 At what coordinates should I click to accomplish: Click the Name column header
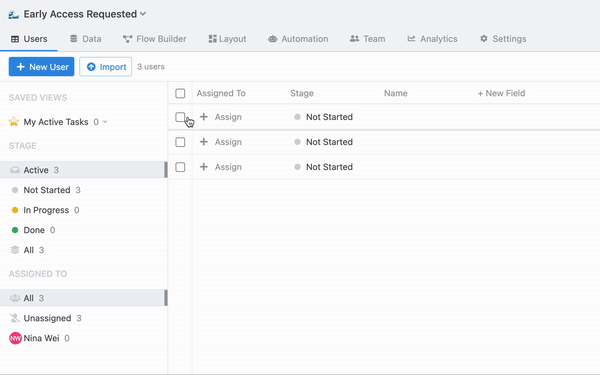396,93
